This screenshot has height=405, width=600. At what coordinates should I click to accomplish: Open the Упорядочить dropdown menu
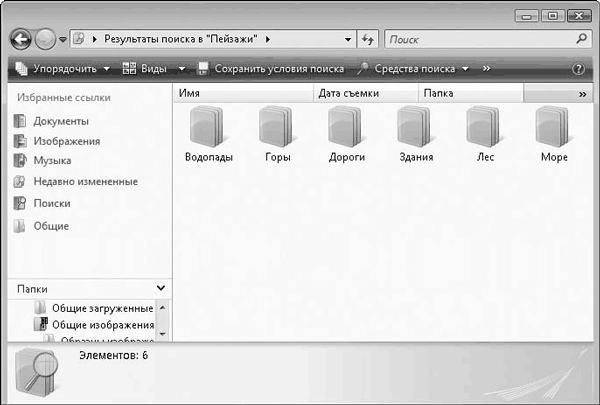click(x=60, y=69)
